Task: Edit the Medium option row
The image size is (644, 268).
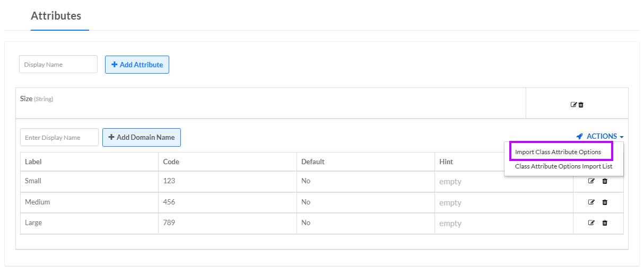Action: [x=591, y=202]
